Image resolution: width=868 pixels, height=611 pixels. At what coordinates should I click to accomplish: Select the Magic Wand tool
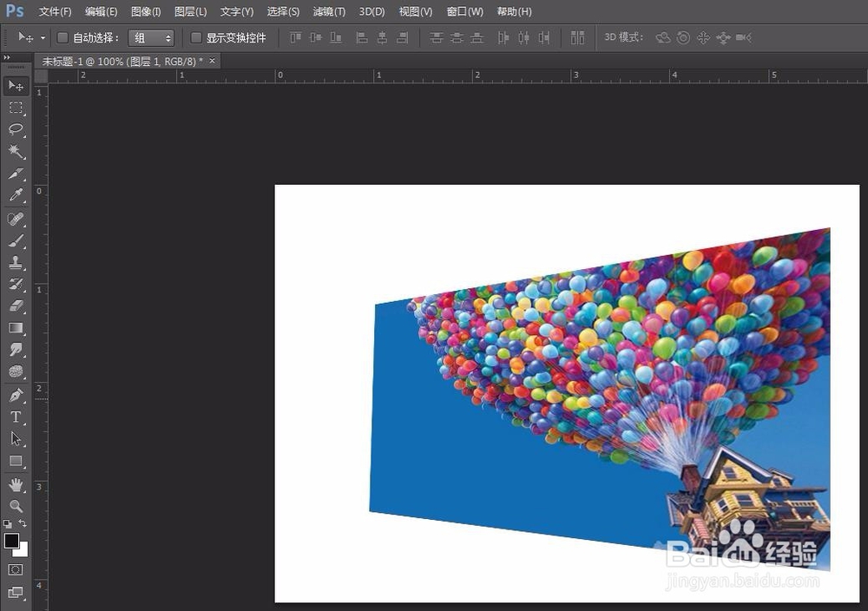coord(16,151)
